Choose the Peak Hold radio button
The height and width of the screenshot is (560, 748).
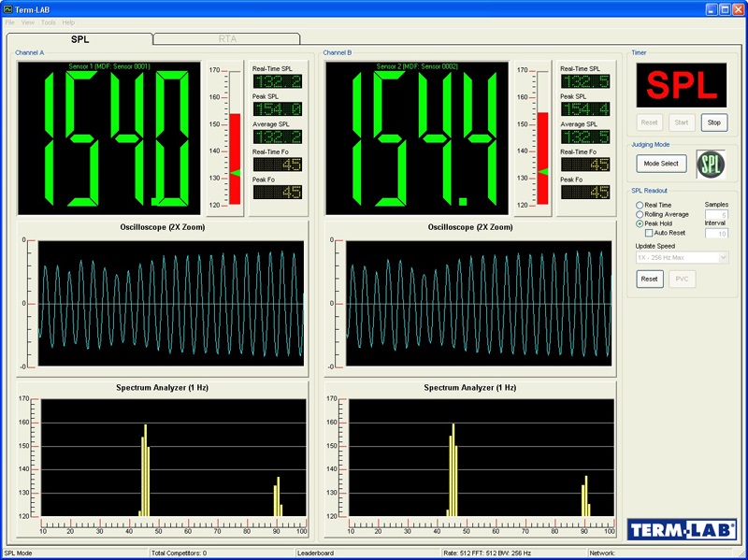[x=640, y=223]
